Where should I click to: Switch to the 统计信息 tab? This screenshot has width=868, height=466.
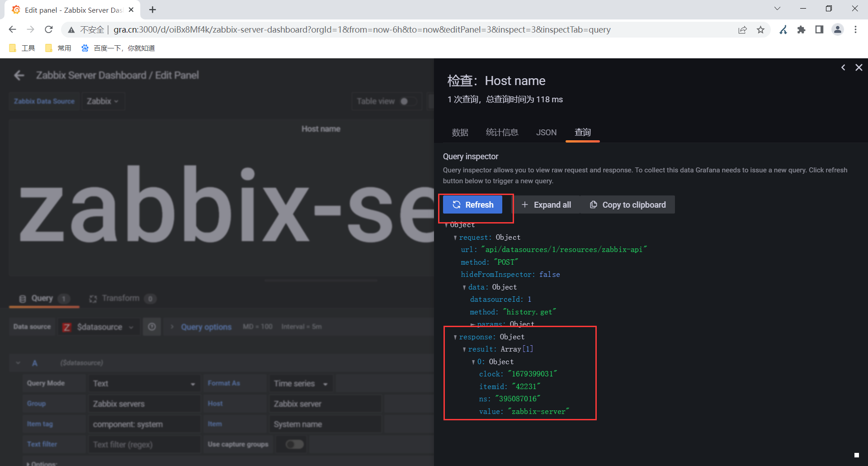pos(502,133)
